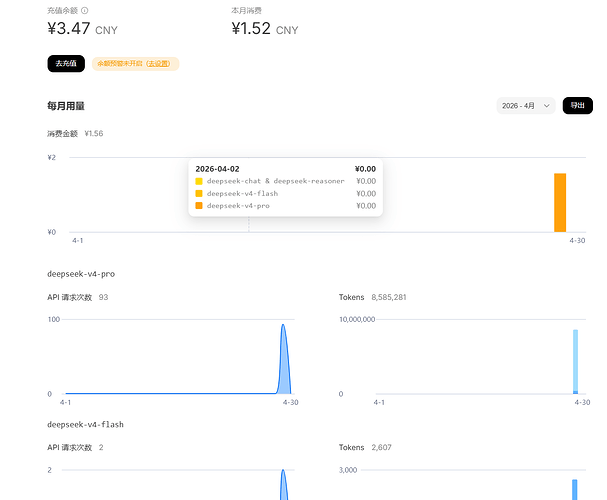Click the 4-1 label on spending chart
Image resolution: width=607 pixels, height=500 pixels.
(x=78, y=240)
